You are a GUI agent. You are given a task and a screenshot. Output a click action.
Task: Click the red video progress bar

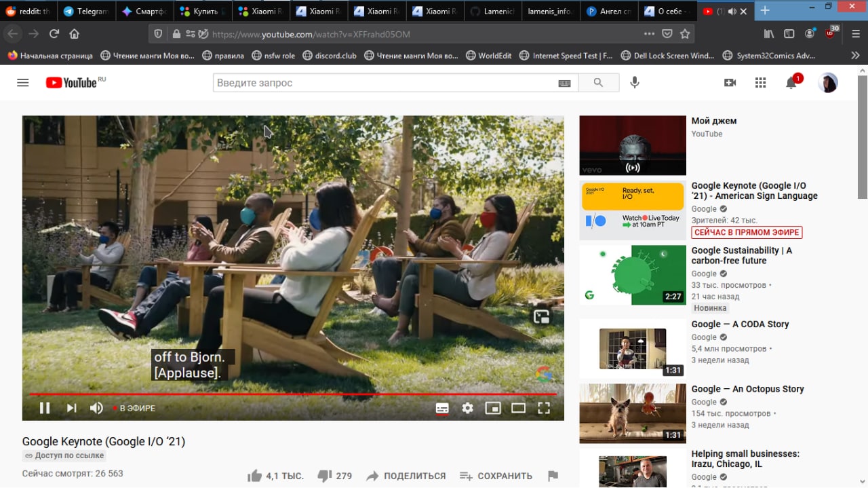pyautogui.click(x=293, y=394)
